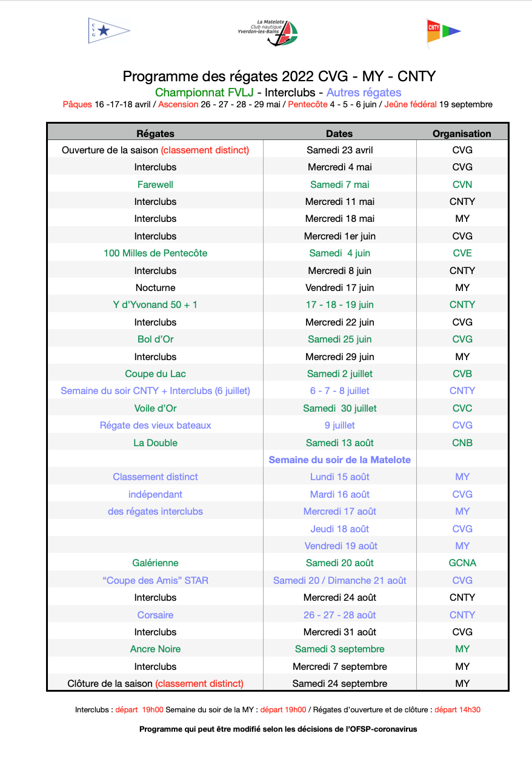Screen dimensions: 532x759
Task: Click the CVG star pennant logo
Action: point(109,30)
